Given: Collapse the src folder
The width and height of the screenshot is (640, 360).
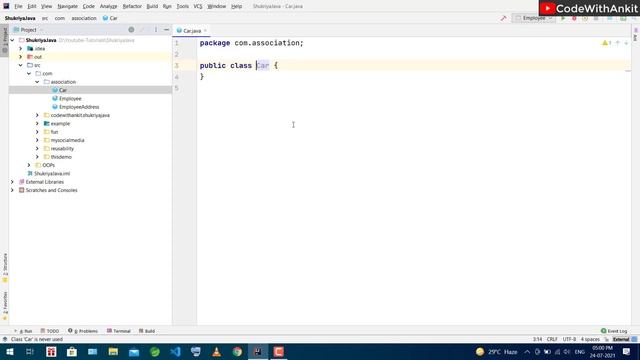Looking at the screenshot, I should click(20, 65).
